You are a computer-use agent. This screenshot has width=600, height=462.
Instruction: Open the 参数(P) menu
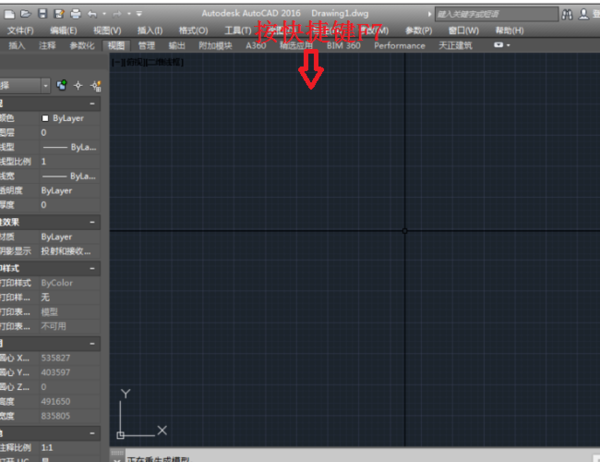[x=419, y=31]
